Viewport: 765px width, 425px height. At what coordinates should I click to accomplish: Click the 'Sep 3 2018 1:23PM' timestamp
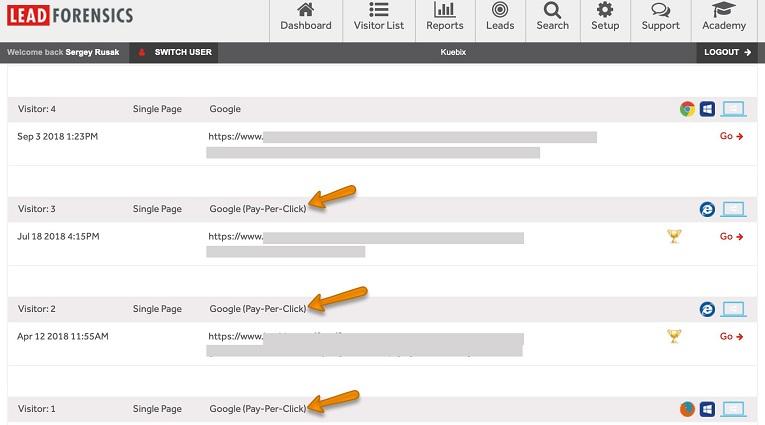(58, 137)
